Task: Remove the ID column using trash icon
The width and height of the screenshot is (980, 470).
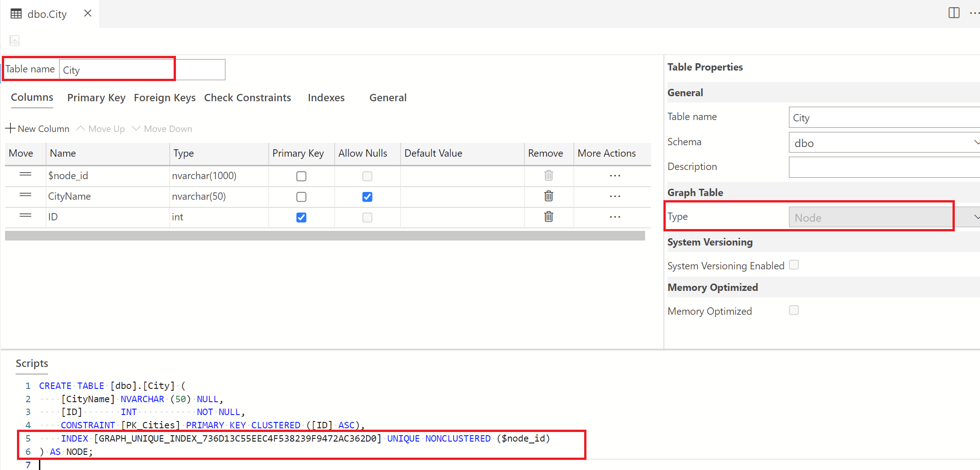Action: [x=548, y=217]
